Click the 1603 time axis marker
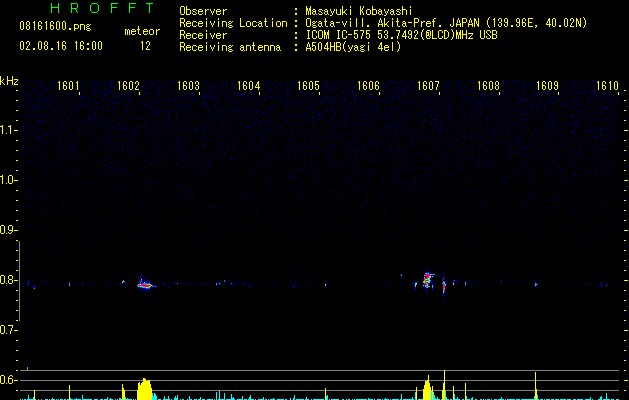This screenshot has width=629, height=400. pyautogui.click(x=188, y=86)
